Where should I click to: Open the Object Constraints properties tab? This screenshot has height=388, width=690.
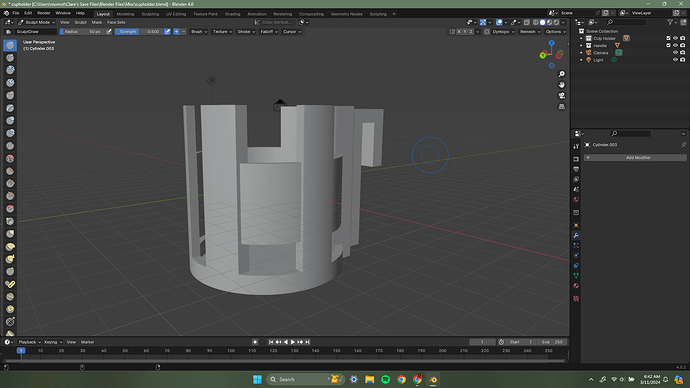576,266
